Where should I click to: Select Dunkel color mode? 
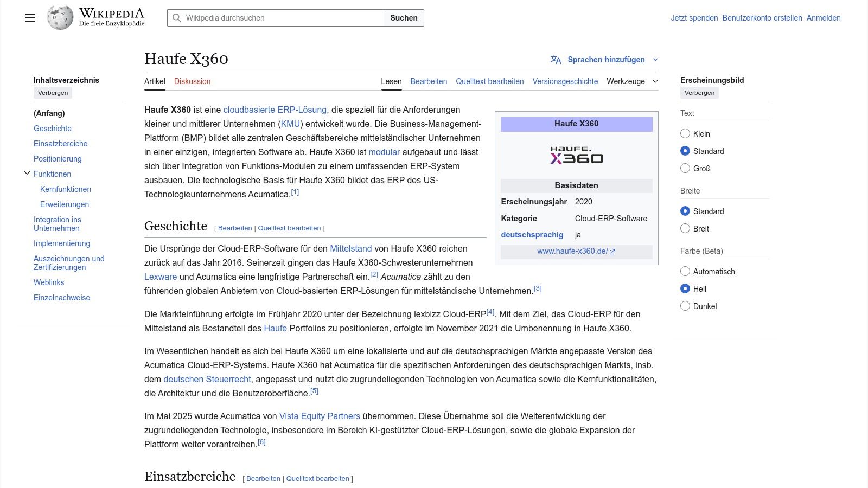[x=685, y=306]
